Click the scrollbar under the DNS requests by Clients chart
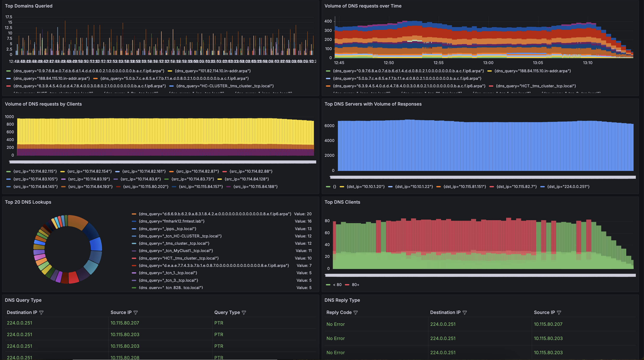The width and height of the screenshot is (644, 360). point(163,162)
